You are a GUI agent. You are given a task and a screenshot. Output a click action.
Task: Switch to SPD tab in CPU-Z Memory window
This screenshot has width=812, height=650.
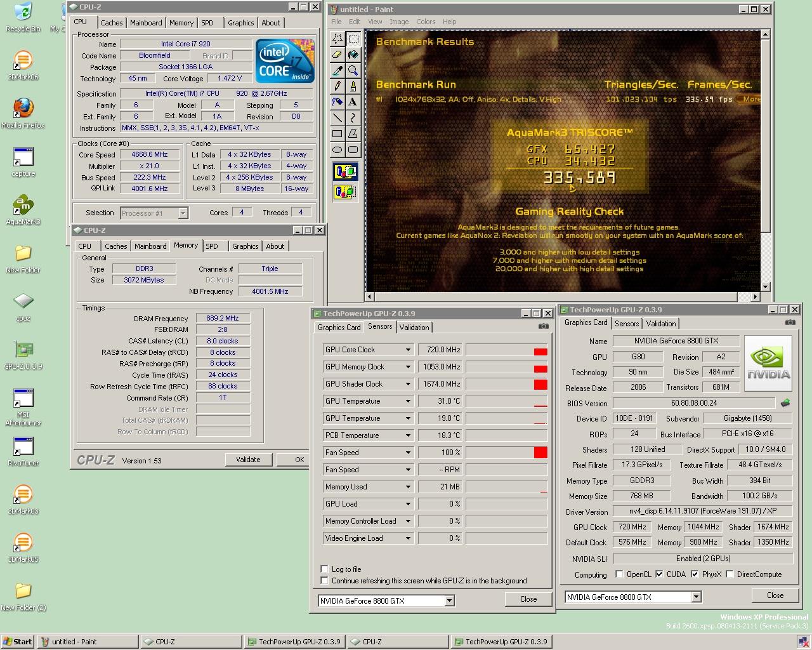click(x=212, y=246)
